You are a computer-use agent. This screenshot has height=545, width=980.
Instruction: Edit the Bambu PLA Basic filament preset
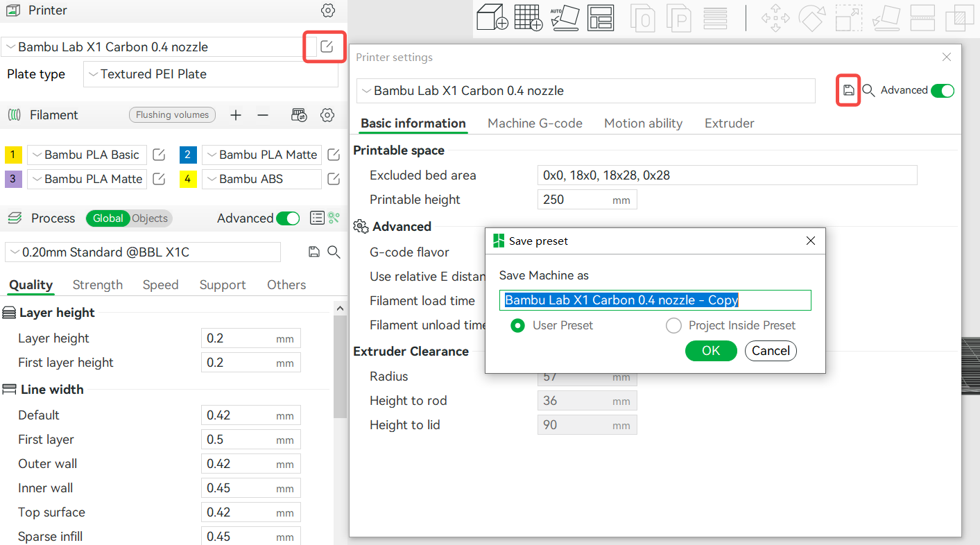pos(159,155)
